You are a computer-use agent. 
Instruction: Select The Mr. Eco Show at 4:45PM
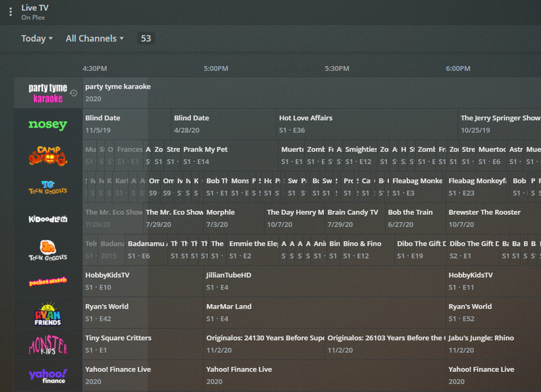point(173,218)
